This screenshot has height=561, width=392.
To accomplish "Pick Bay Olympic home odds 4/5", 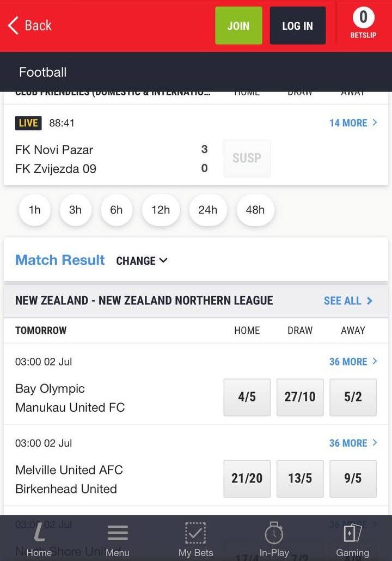I will [x=247, y=397].
